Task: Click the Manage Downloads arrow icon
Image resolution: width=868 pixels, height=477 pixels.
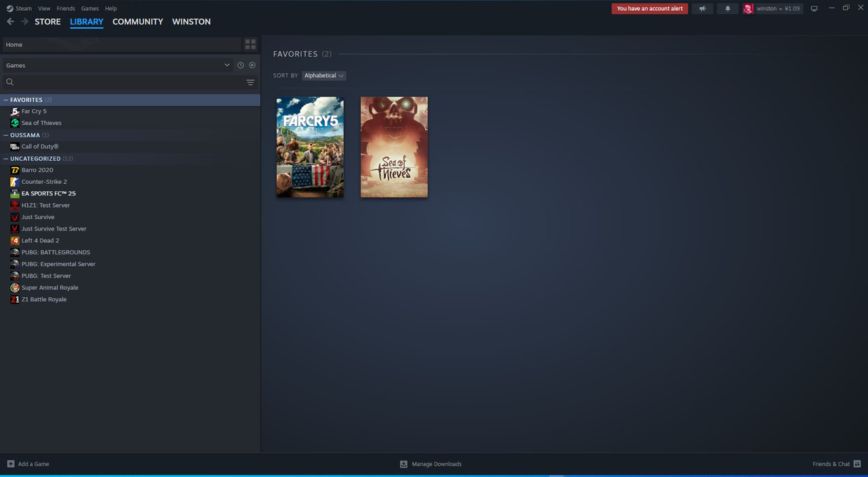Action: pyautogui.click(x=403, y=464)
